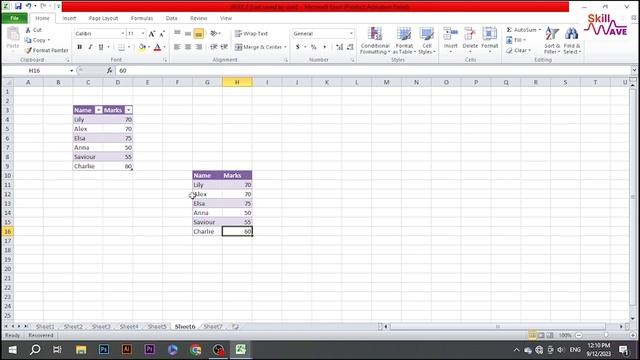Switch to the Data tab

171,18
